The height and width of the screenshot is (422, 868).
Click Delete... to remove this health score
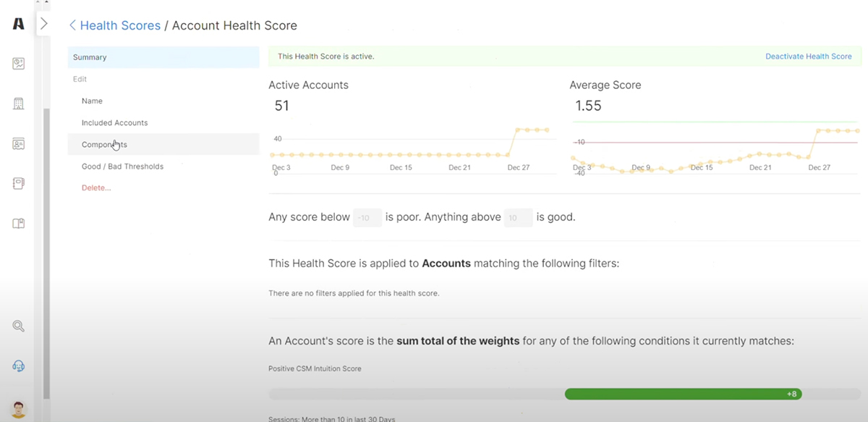[x=95, y=187]
